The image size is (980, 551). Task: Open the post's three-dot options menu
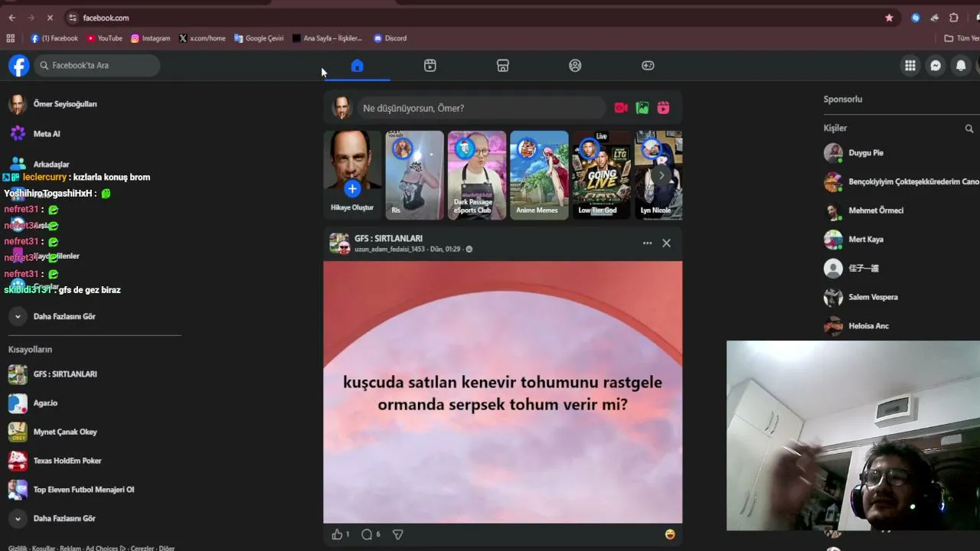click(x=647, y=243)
